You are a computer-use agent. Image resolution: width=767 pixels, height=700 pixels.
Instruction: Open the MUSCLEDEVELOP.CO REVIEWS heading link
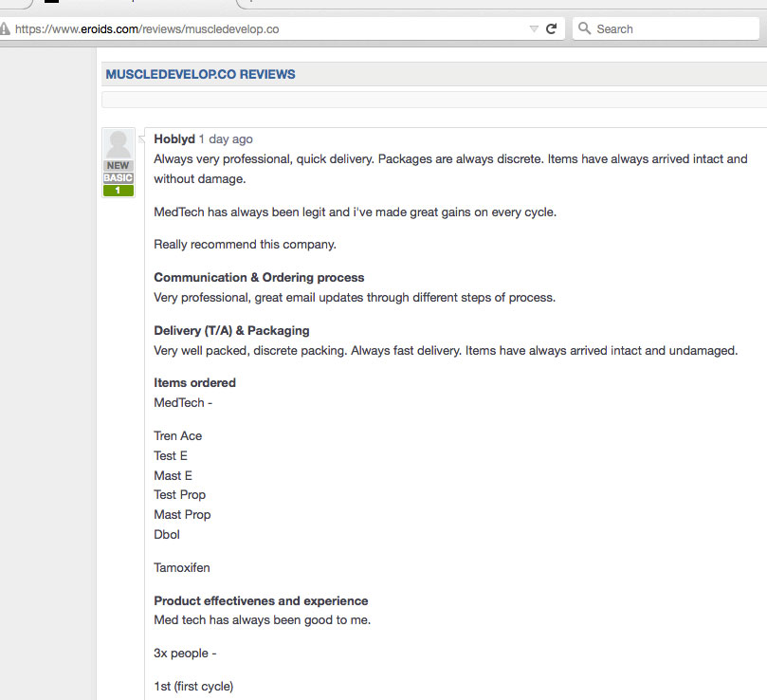(201, 74)
